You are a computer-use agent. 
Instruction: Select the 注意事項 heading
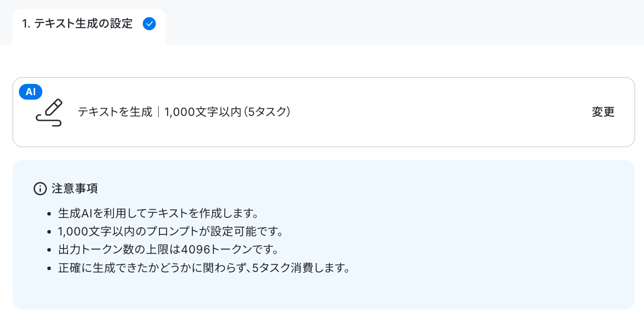(75, 189)
